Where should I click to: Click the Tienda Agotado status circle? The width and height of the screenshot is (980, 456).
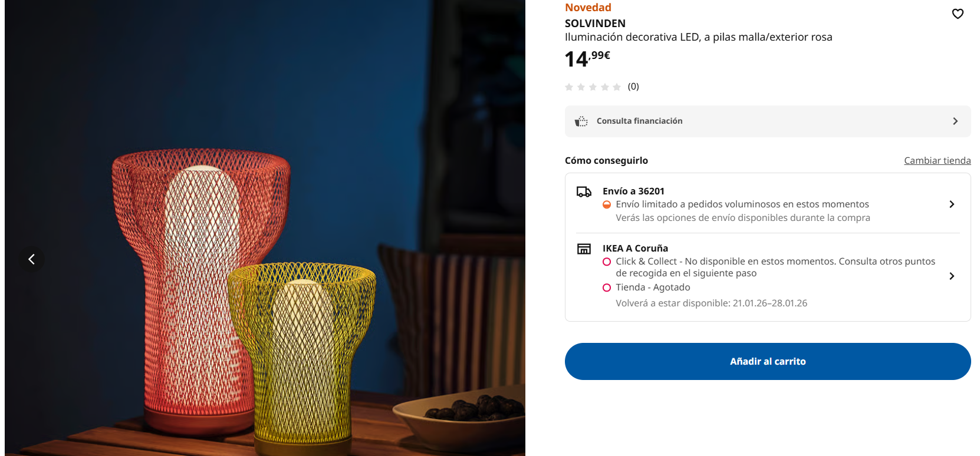607,288
